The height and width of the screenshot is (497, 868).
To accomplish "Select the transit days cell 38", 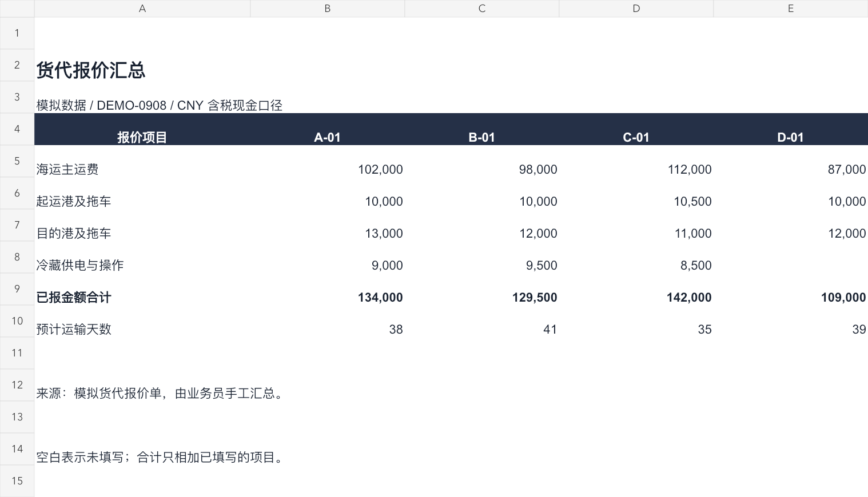I will [328, 321].
